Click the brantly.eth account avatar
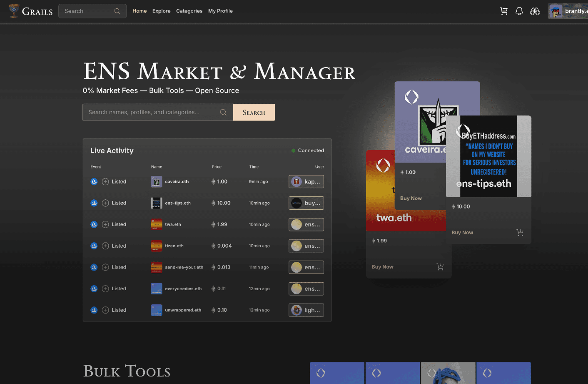 (555, 11)
